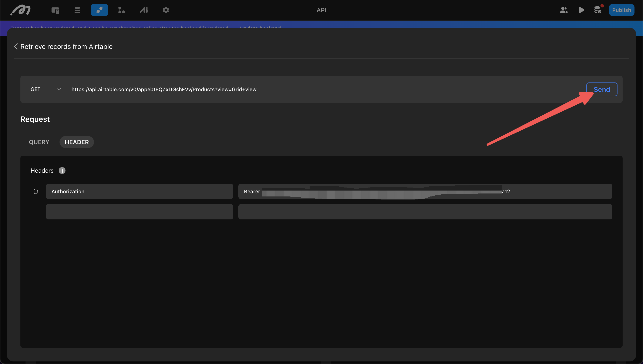The image size is (643, 364).
Task: Click the empty new header value field
Action: [x=425, y=212]
